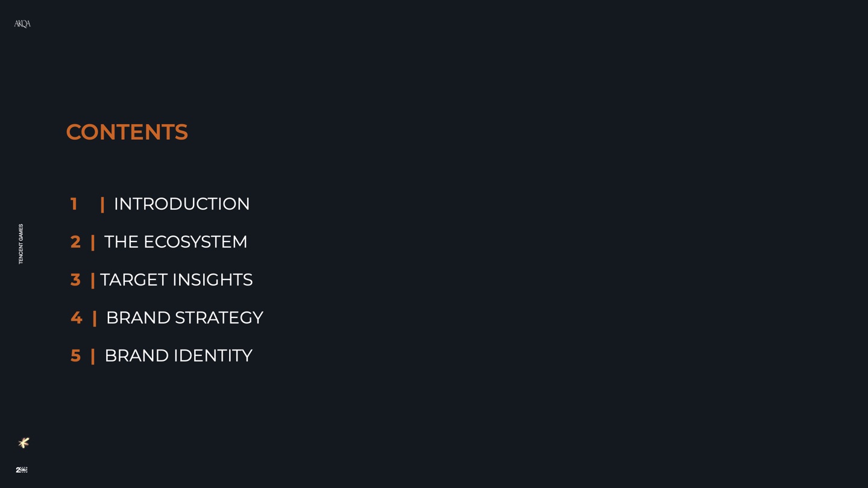Select the orange number 5
Image resolution: width=868 pixels, height=488 pixels.
(x=75, y=355)
